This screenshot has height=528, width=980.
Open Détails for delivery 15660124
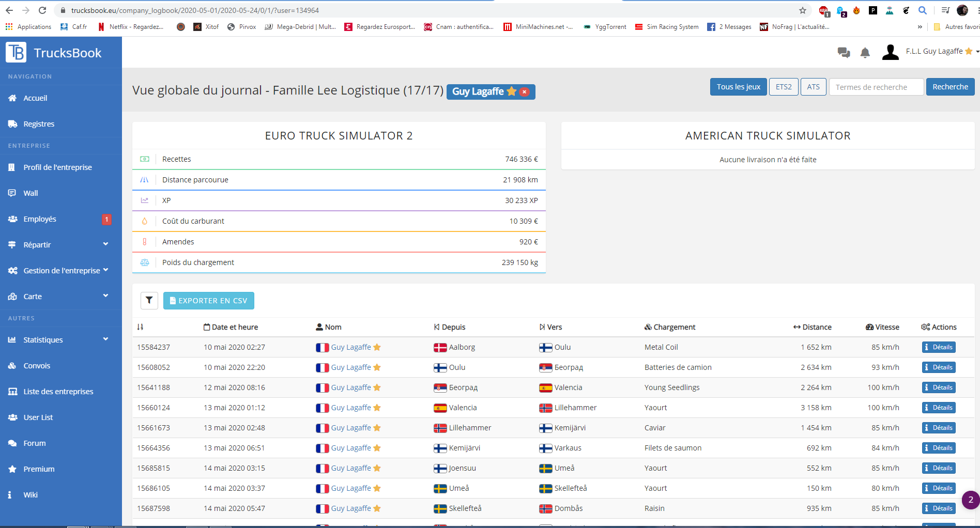pos(939,408)
